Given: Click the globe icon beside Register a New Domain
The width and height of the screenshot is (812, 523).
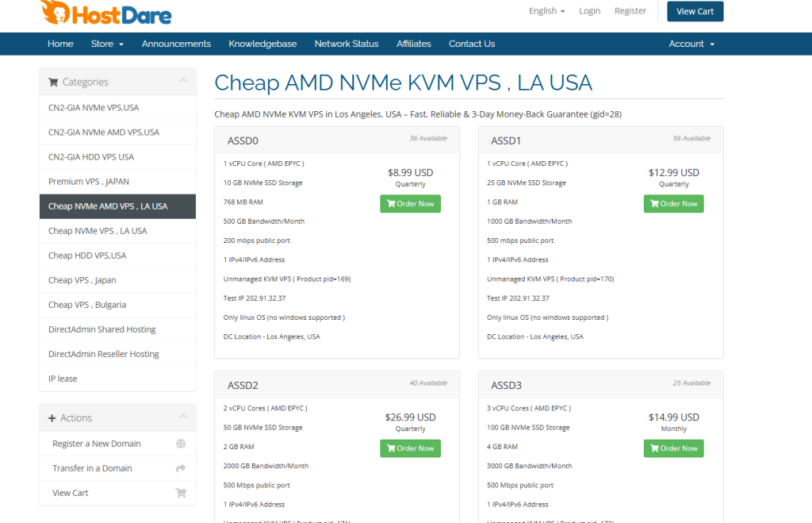Looking at the screenshot, I should click(181, 444).
